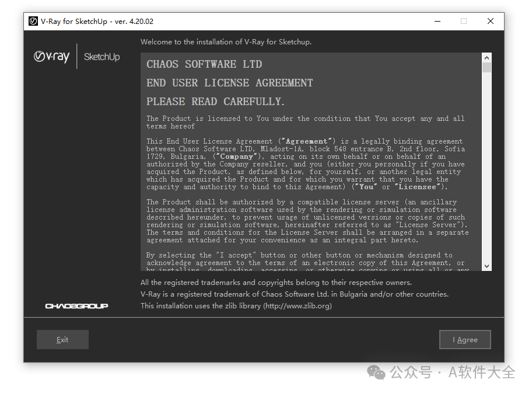The height and width of the screenshot is (393, 532).
Task: Click the license scrollbar down arrow
Action: pos(487,266)
